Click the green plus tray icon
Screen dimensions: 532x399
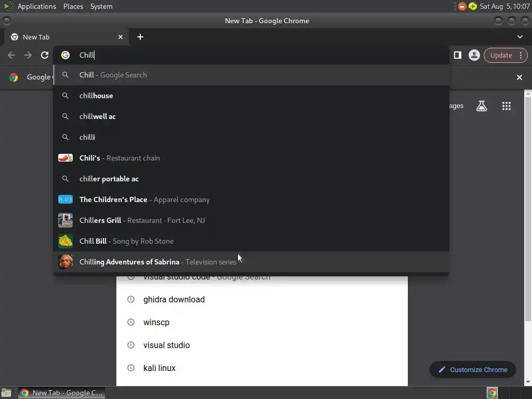(473, 6)
